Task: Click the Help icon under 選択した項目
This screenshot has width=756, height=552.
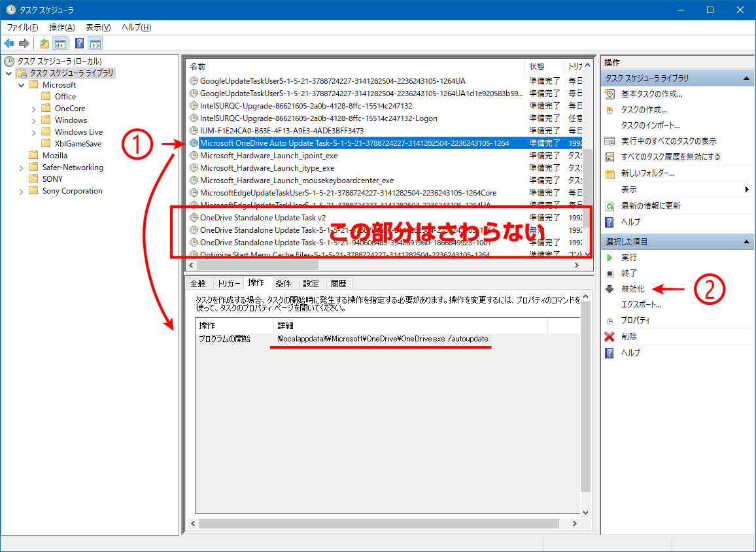Action: pos(610,353)
